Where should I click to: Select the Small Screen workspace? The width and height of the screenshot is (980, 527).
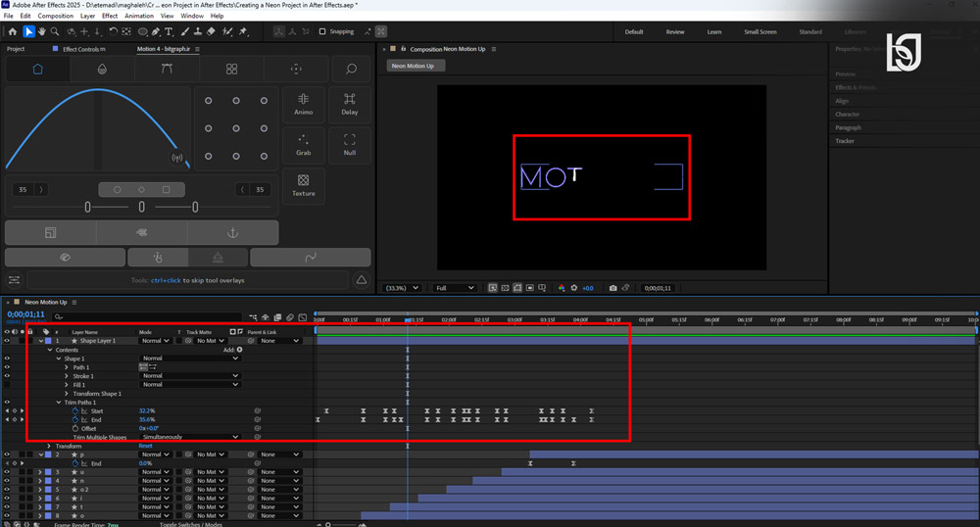[760, 32]
